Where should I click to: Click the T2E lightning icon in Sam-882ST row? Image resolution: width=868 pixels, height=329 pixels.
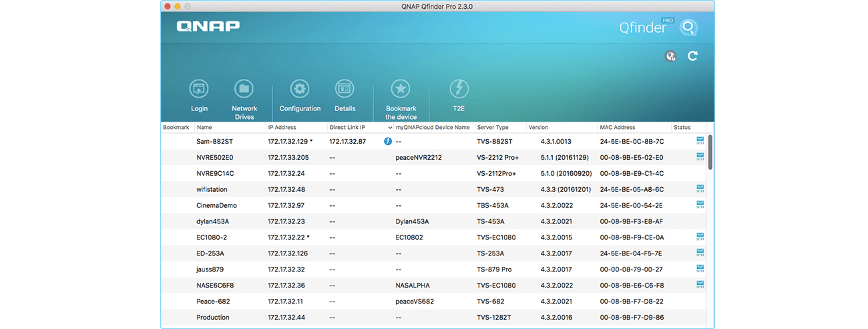387,141
